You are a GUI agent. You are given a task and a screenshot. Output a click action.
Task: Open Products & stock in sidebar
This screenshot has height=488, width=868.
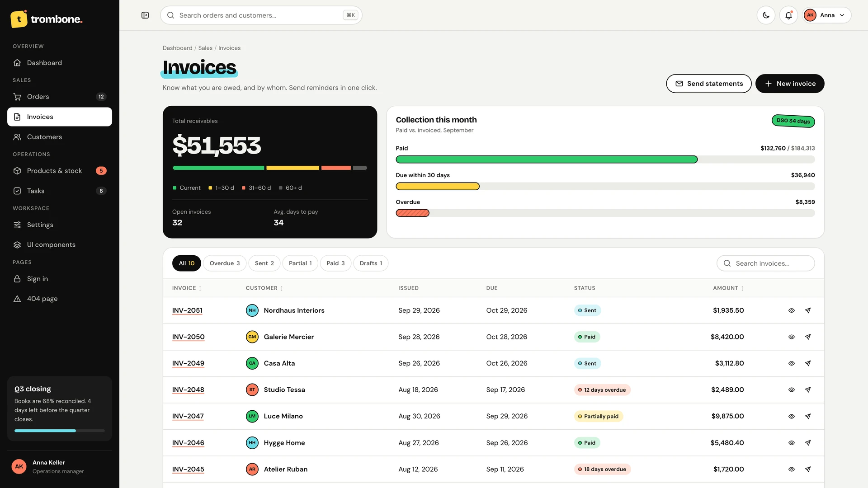[x=60, y=171]
